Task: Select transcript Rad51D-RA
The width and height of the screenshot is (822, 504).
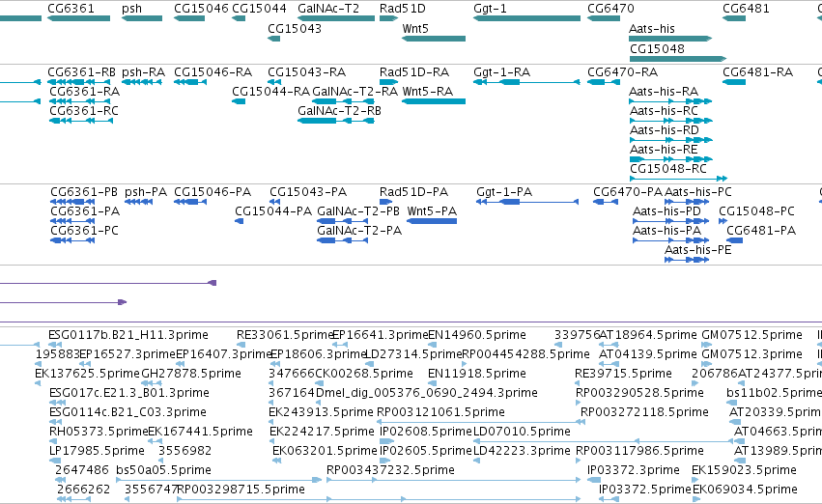Action: 414,71
